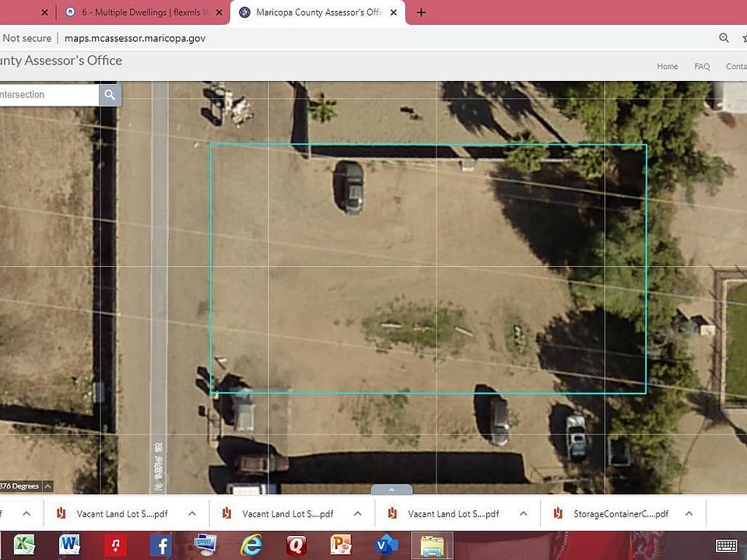Click the Degrees coordinate readout
The image size is (747, 560).
20,486
